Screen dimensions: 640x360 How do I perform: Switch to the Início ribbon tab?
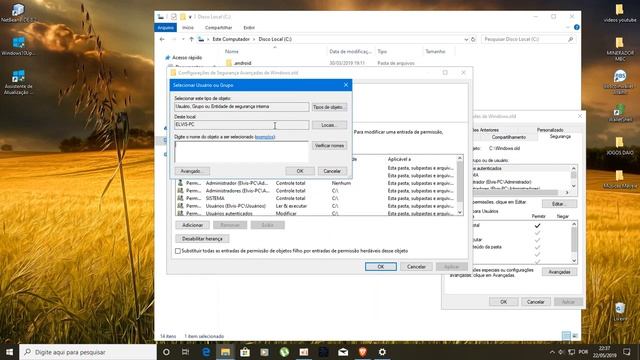pyautogui.click(x=188, y=27)
